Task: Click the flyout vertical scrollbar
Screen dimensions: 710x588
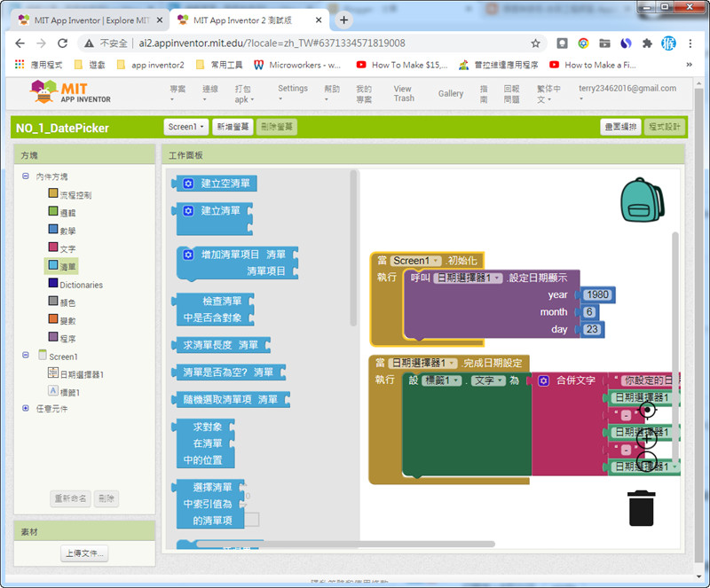Action: 353,248
